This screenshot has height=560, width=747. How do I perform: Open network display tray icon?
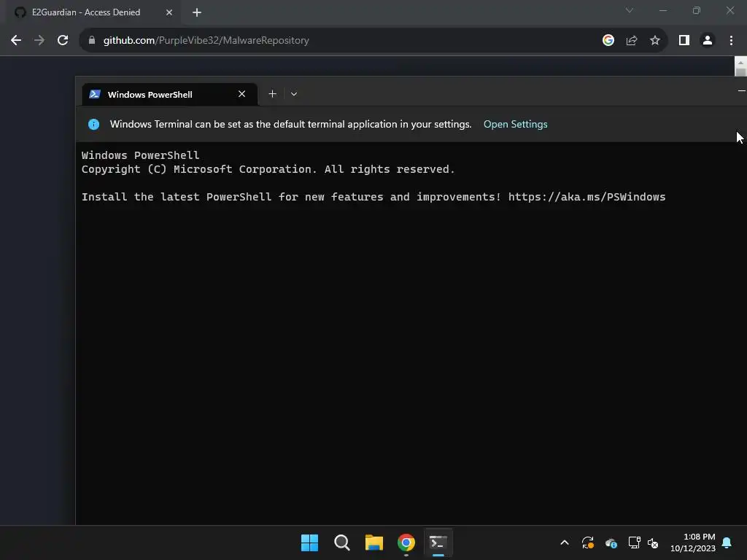(634, 542)
